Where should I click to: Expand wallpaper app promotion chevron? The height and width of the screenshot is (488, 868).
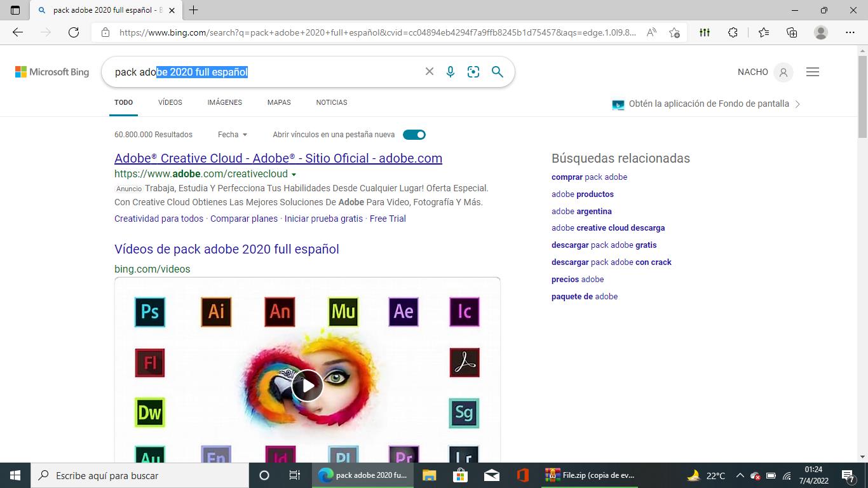click(797, 104)
